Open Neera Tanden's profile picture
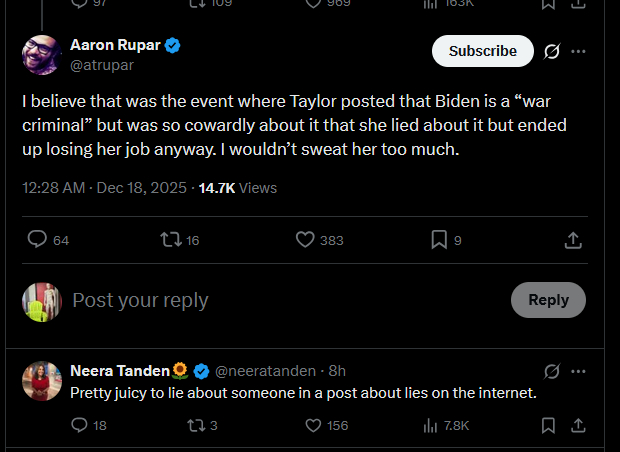Viewport: 620px width, 452px height. coord(41,381)
